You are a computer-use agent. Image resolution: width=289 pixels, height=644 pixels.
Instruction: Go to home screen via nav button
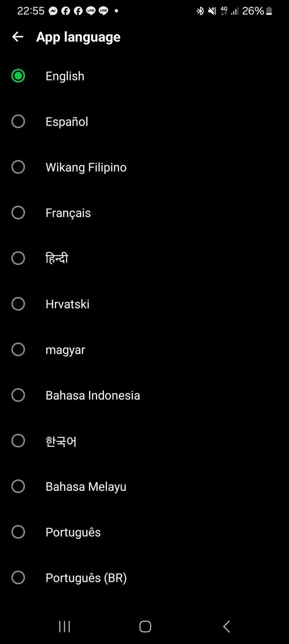tap(145, 627)
